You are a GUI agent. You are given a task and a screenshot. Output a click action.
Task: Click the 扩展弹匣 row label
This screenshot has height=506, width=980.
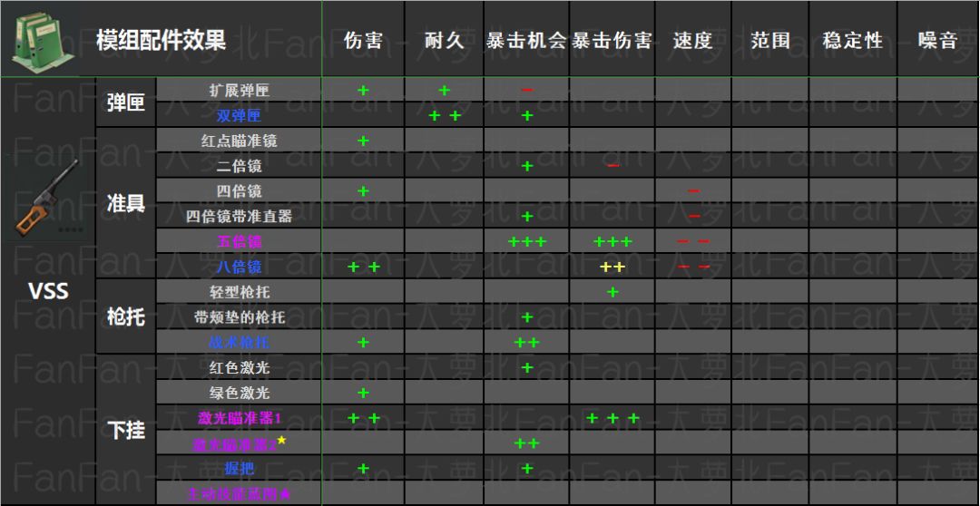tap(240, 90)
